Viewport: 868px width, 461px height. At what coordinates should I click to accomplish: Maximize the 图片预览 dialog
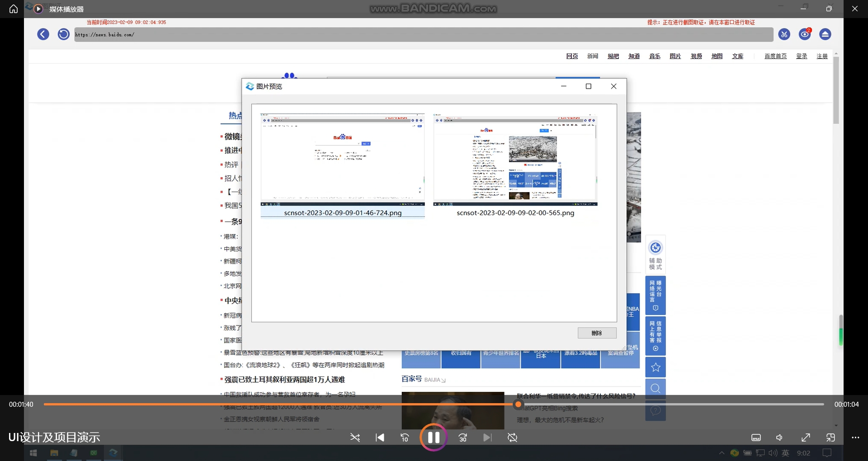click(x=589, y=86)
